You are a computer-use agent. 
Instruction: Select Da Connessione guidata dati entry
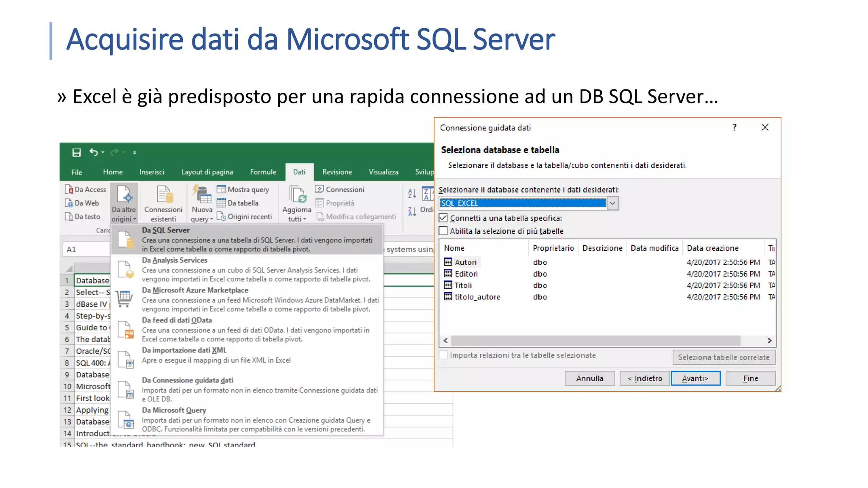pos(247,390)
